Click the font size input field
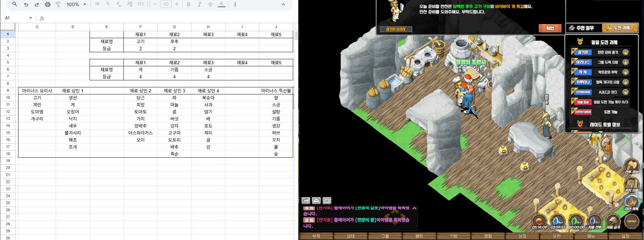Viewport: 644px width, 240px height. click(166, 4)
